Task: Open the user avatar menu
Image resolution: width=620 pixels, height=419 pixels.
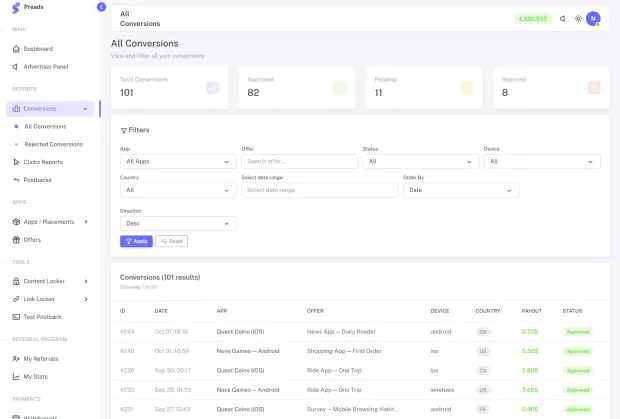Action: coord(593,19)
